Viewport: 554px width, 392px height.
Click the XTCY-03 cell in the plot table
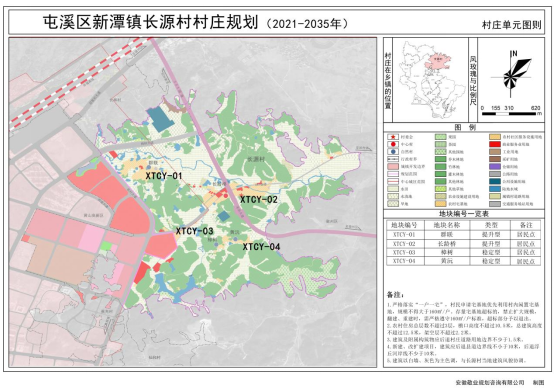pyautogui.click(x=404, y=252)
